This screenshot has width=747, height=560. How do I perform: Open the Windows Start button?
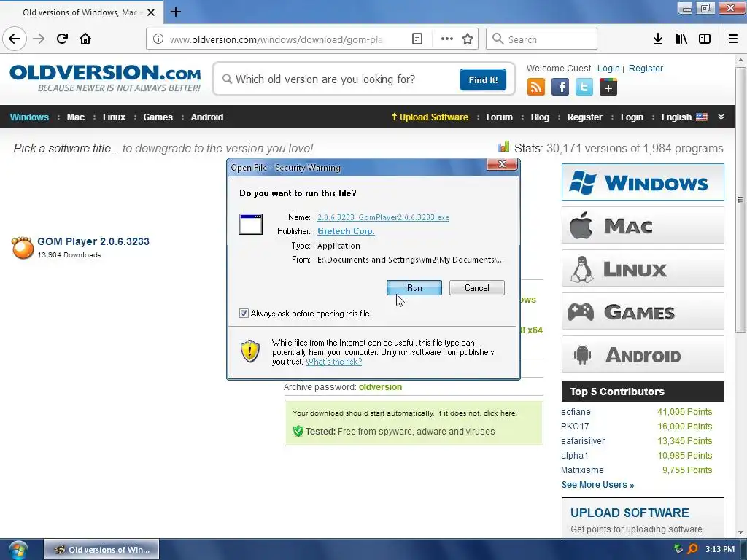(18, 550)
